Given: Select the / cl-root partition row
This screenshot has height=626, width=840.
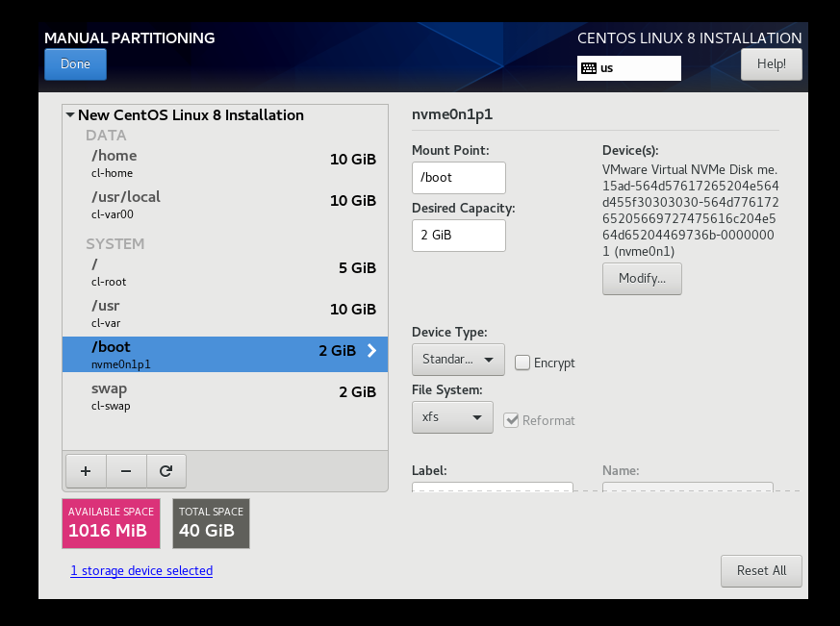Looking at the screenshot, I should [x=225, y=272].
